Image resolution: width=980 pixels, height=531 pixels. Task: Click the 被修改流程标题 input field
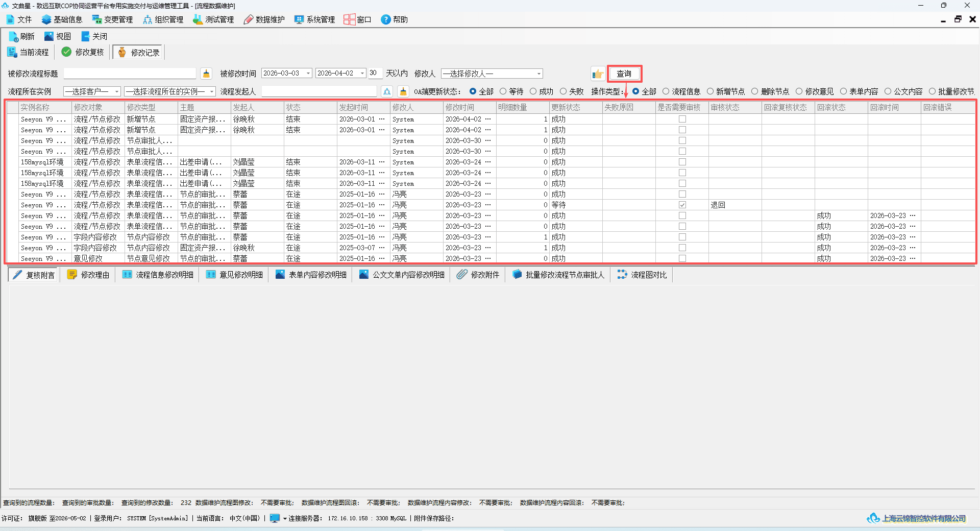[130, 74]
